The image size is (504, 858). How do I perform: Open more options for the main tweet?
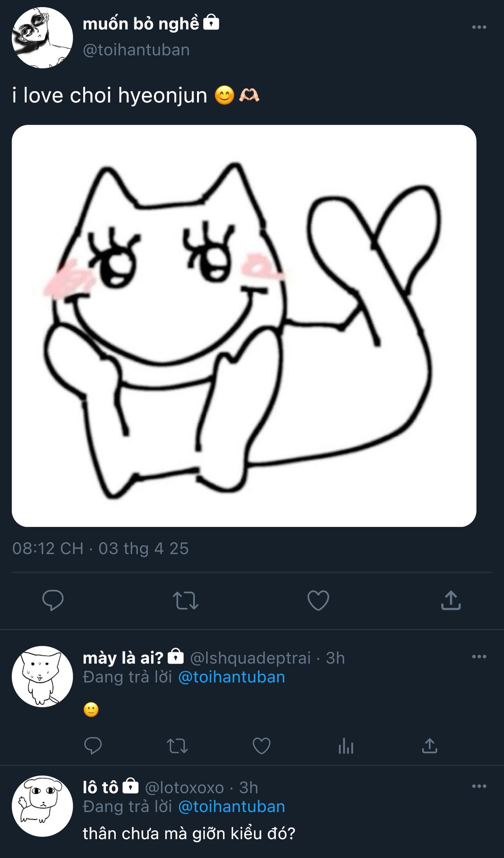coord(479,27)
